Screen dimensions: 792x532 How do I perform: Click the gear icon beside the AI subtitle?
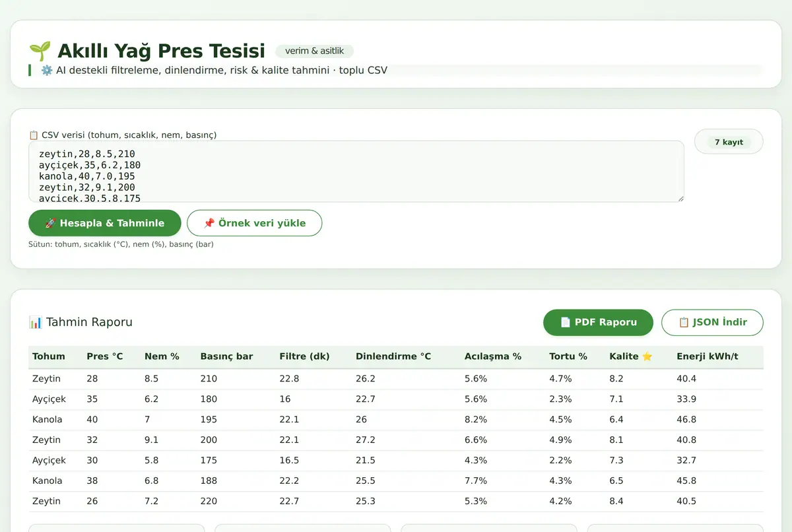pos(46,70)
